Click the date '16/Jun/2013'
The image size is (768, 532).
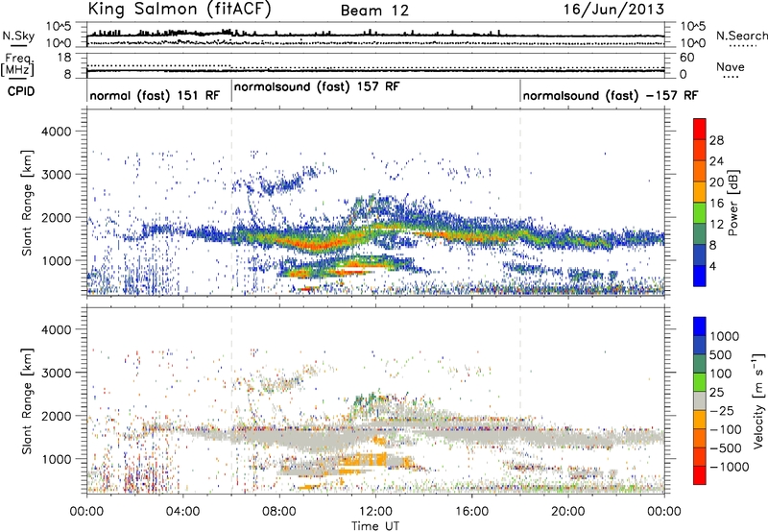pos(613,10)
